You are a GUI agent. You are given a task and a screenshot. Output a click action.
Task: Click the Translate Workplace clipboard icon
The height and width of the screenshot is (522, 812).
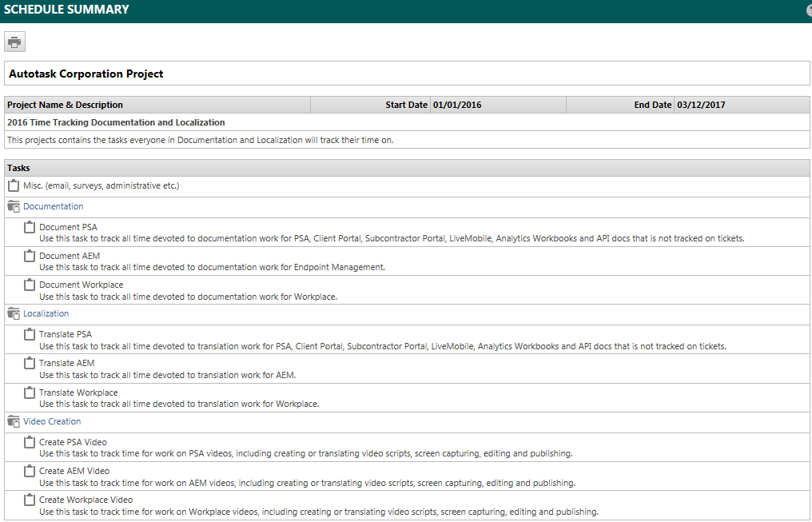click(x=30, y=392)
